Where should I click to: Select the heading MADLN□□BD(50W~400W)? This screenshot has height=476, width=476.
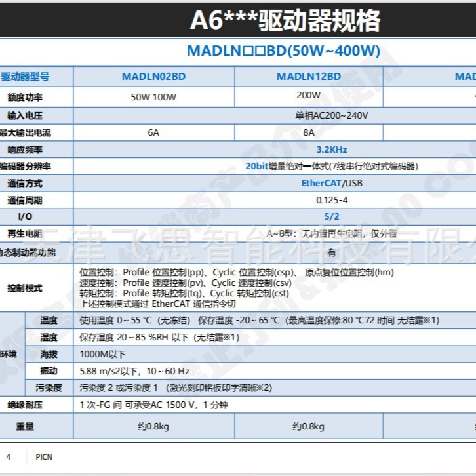coord(283,50)
